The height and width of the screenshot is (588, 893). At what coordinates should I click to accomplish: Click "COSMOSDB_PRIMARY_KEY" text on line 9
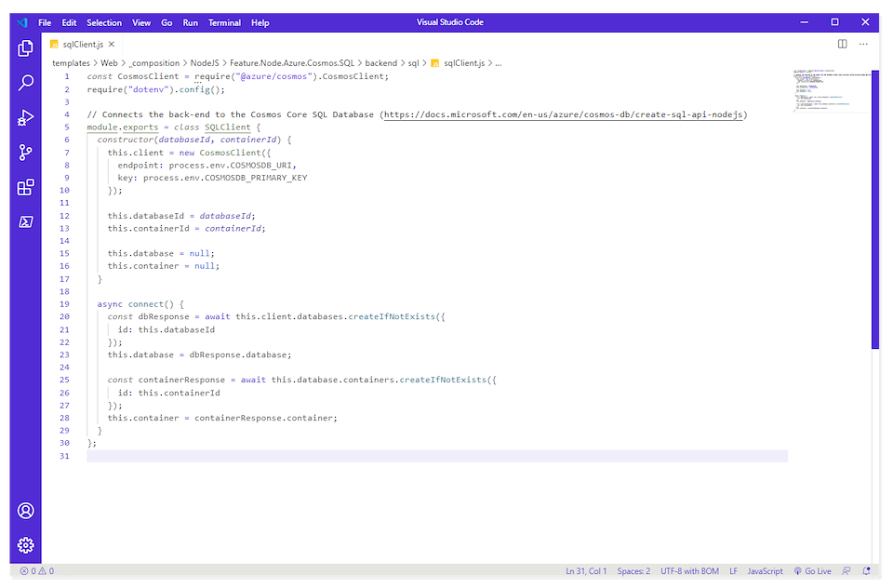click(x=256, y=178)
